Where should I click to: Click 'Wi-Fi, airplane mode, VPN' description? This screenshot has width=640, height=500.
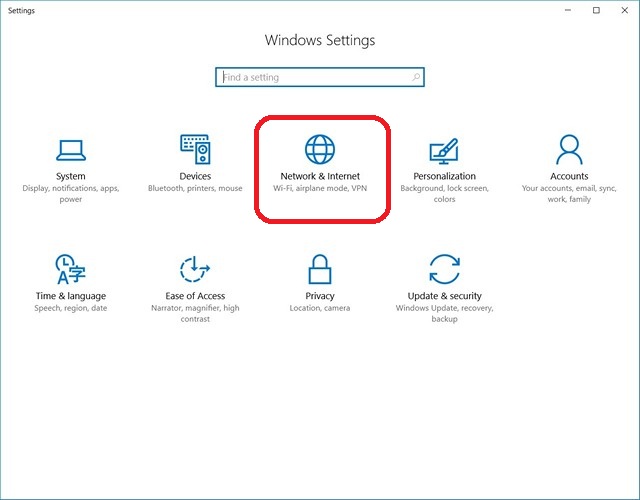coord(320,188)
